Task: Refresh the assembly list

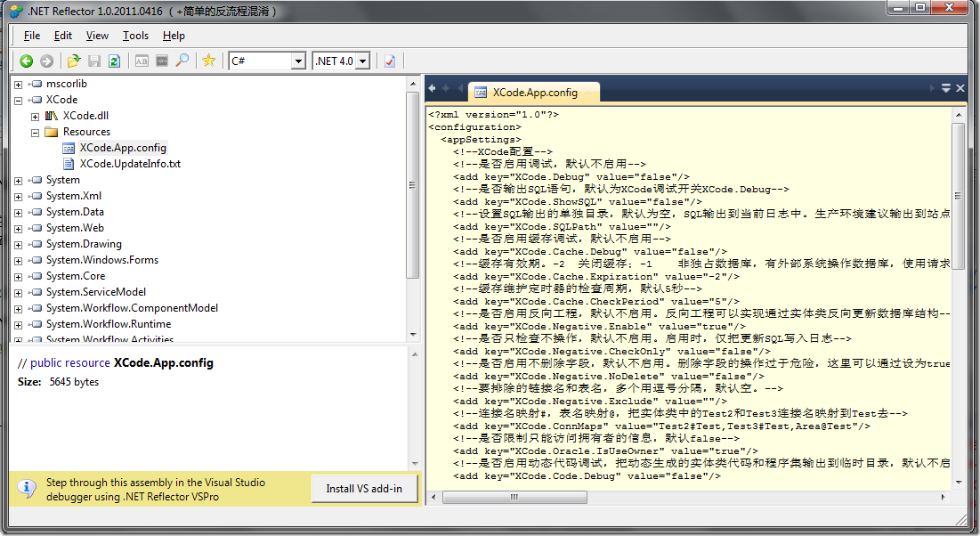Action: coord(114,61)
